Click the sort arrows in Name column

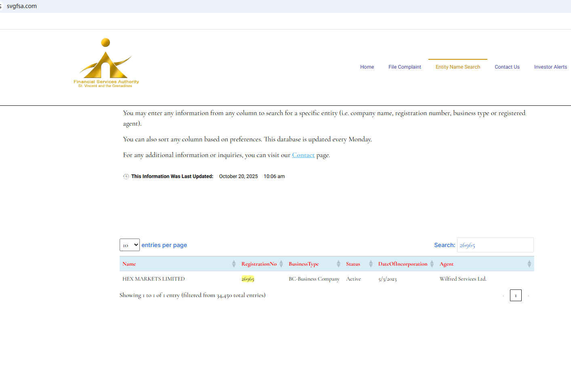pyautogui.click(x=234, y=264)
